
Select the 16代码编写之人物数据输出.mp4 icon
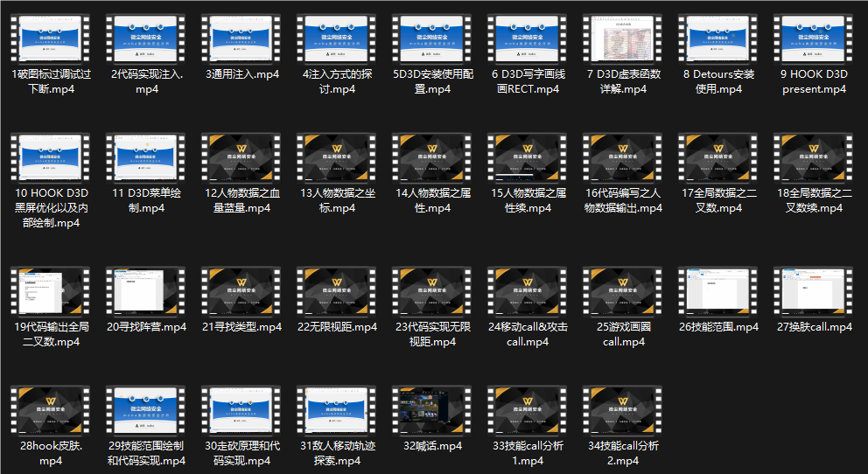click(623, 157)
